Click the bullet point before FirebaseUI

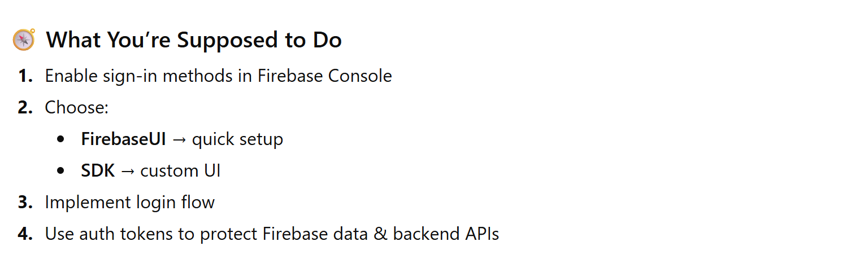point(62,139)
